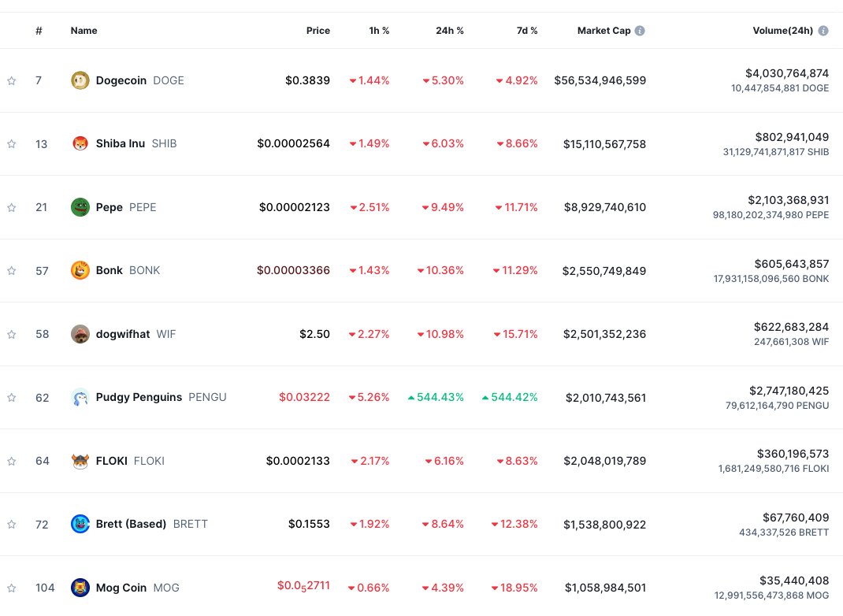Click dogwifhat's price $2.50
This screenshot has height=616, width=843.
click(x=314, y=334)
